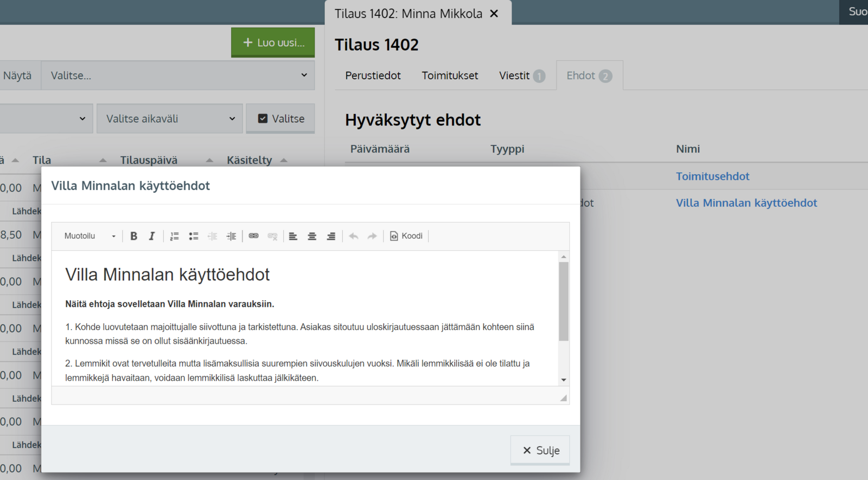This screenshot has height=480, width=868.
Task: Align text left in the editor
Action: 293,236
